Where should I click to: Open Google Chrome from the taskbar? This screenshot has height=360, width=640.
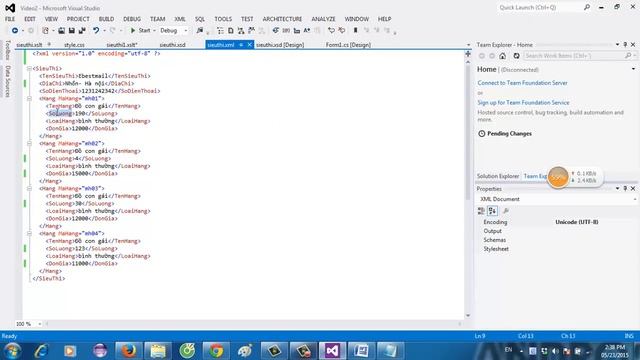(216, 351)
